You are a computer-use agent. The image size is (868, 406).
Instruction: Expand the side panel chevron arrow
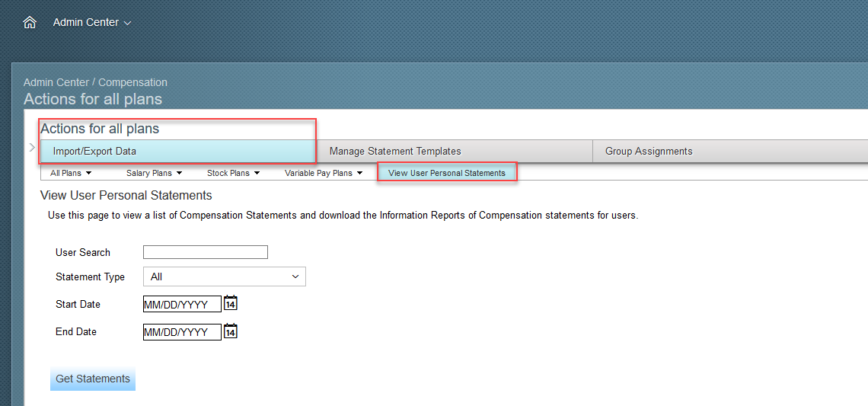tap(32, 147)
